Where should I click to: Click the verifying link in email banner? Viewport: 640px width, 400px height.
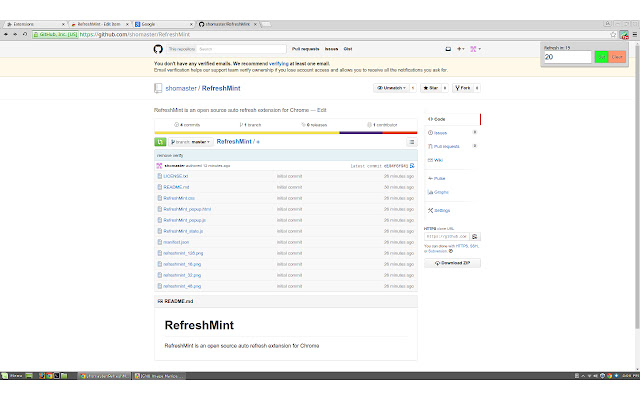279,64
